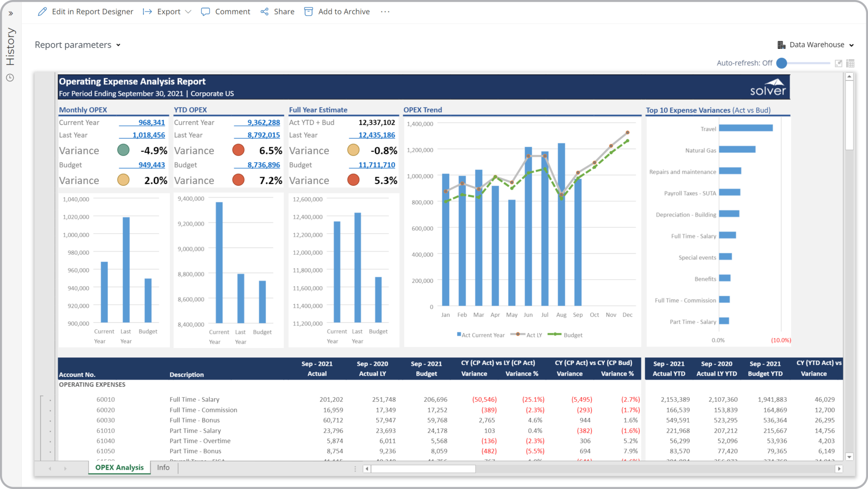
Task: Click the Add to Archive box icon
Action: click(308, 12)
